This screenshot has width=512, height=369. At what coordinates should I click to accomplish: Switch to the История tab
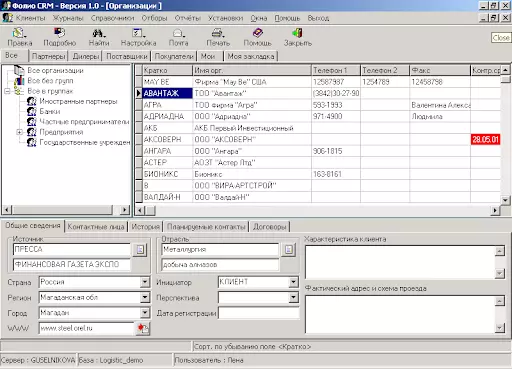click(145, 227)
